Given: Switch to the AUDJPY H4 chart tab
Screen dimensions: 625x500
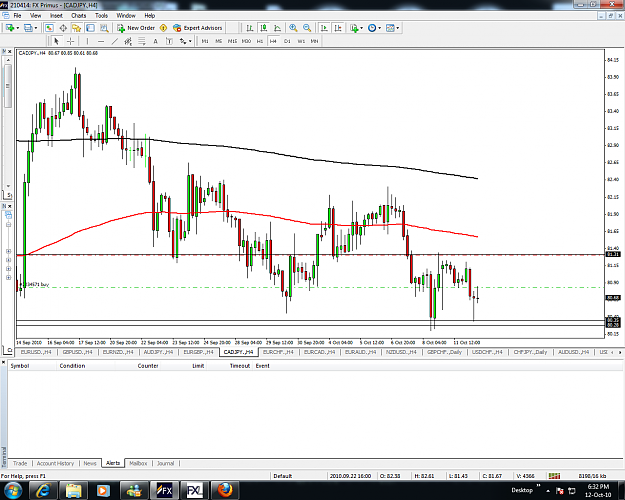Looking at the screenshot, I should (x=158, y=352).
